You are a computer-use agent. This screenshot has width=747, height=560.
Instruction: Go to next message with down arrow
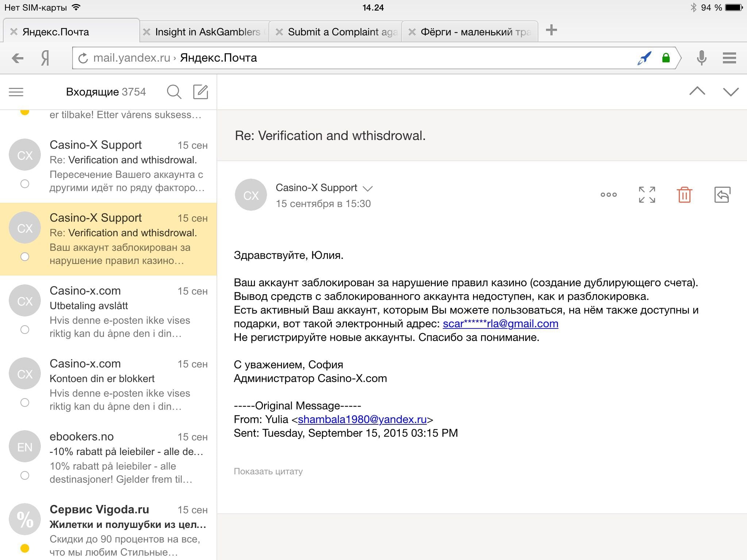pyautogui.click(x=731, y=92)
